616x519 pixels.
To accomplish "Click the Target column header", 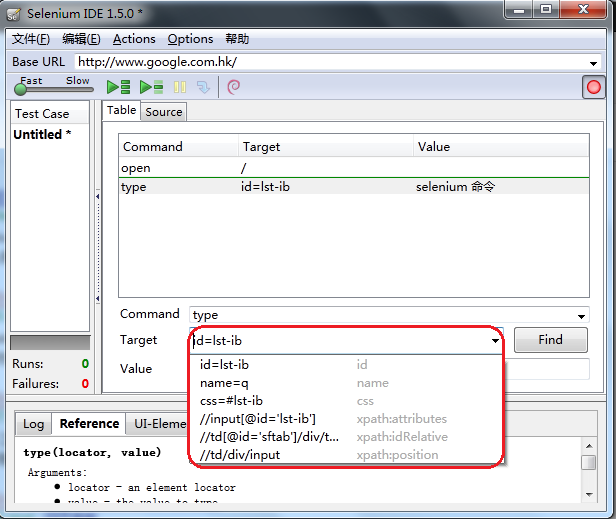I will pos(326,147).
